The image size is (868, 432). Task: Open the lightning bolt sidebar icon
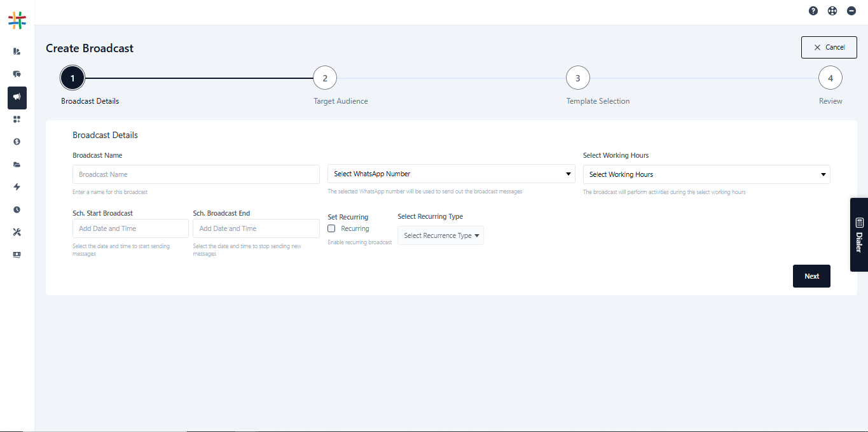(17, 187)
